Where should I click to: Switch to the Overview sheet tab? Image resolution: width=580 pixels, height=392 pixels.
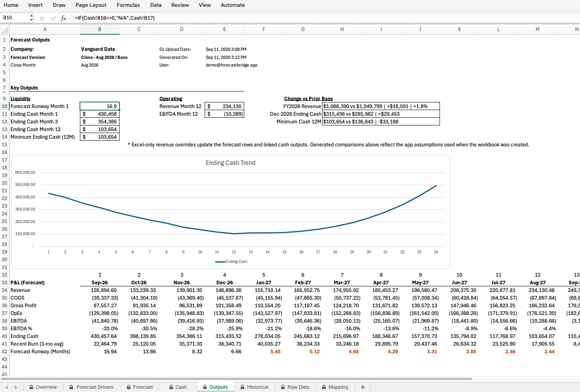coord(43,387)
